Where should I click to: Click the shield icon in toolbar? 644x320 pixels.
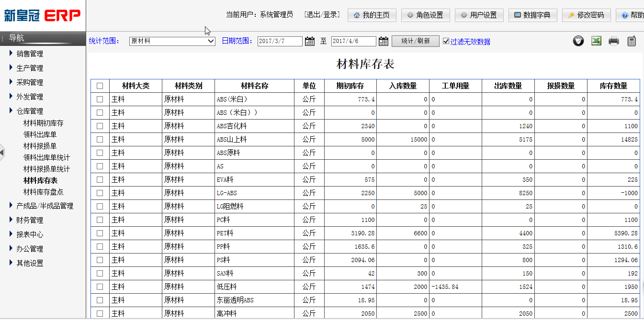pos(578,41)
